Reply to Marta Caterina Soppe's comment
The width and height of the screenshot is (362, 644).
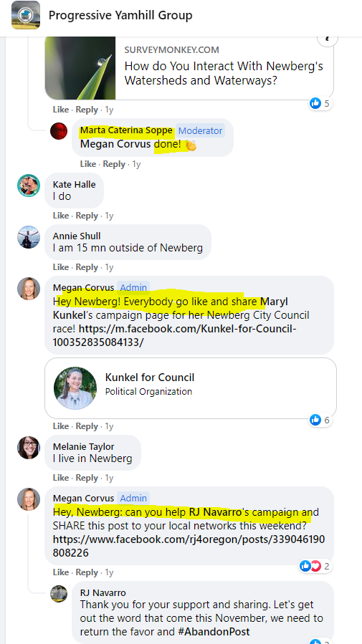(x=114, y=164)
